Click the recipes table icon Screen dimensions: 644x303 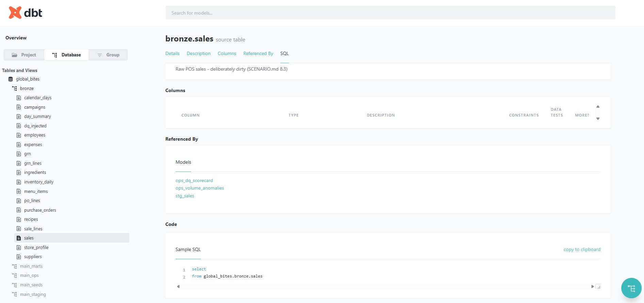pos(19,219)
